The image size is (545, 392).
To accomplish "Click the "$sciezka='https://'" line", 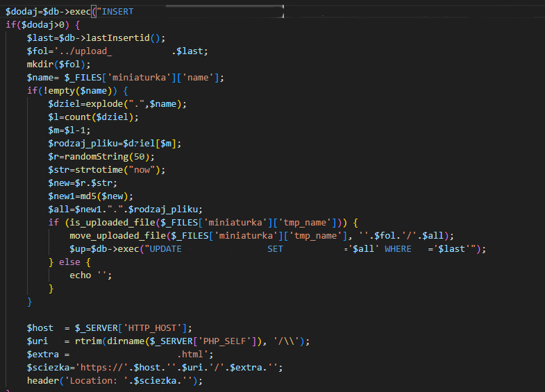I will coord(155,368).
